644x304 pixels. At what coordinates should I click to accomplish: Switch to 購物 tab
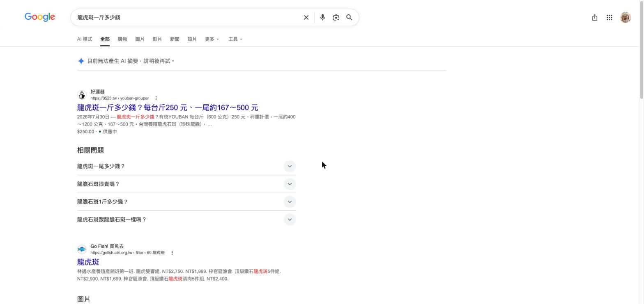(122, 39)
